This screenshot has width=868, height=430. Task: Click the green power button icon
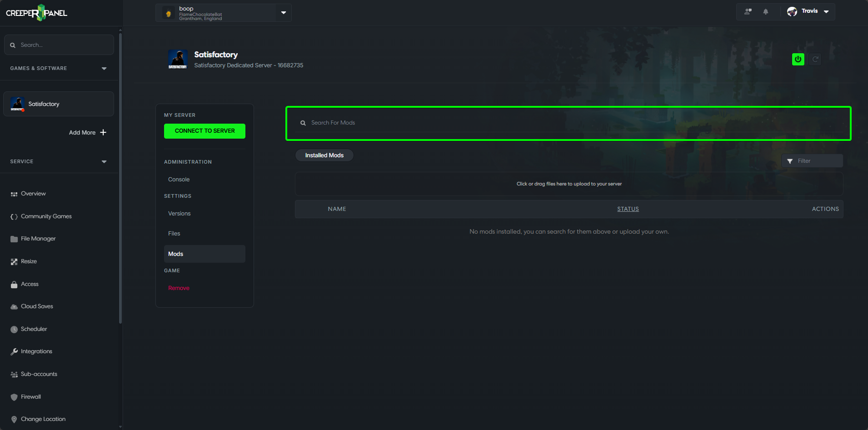(x=798, y=59)
